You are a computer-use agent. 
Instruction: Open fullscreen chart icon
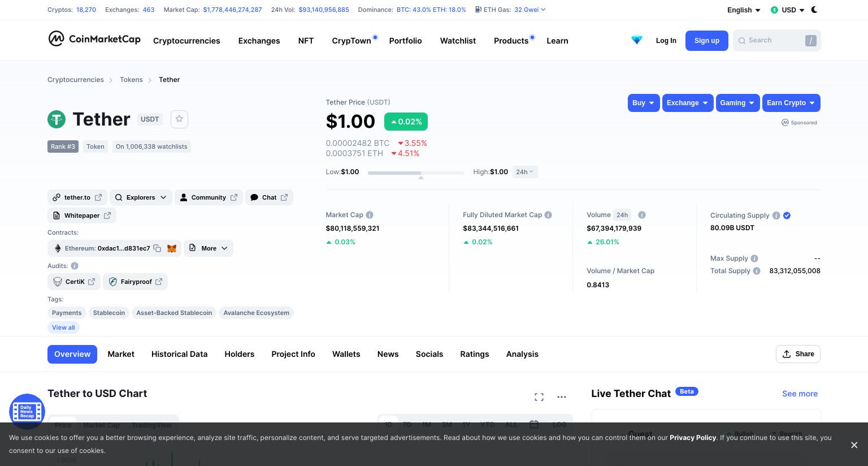(539, 397)
